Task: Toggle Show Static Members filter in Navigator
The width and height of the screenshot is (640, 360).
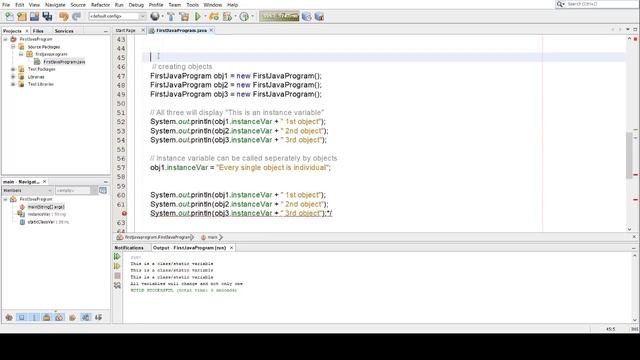Action: pos(34,317)
